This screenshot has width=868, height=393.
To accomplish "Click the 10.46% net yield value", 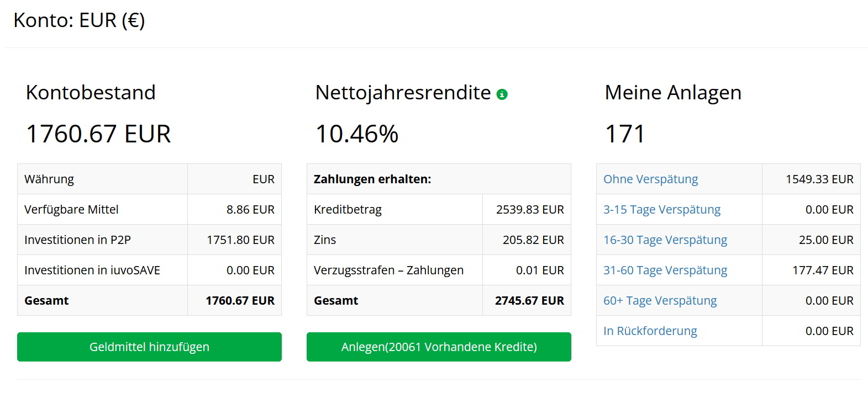I will coord(357,134).
